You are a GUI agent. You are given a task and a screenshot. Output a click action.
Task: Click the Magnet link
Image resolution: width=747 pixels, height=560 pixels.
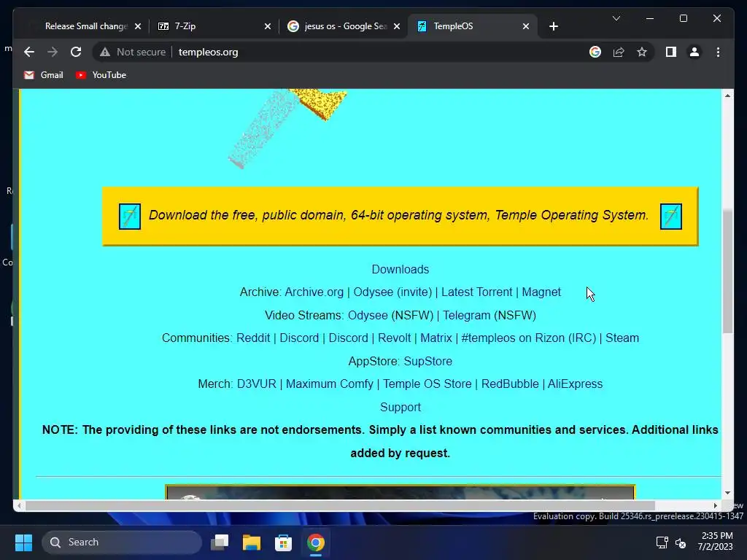click(541, 292)
